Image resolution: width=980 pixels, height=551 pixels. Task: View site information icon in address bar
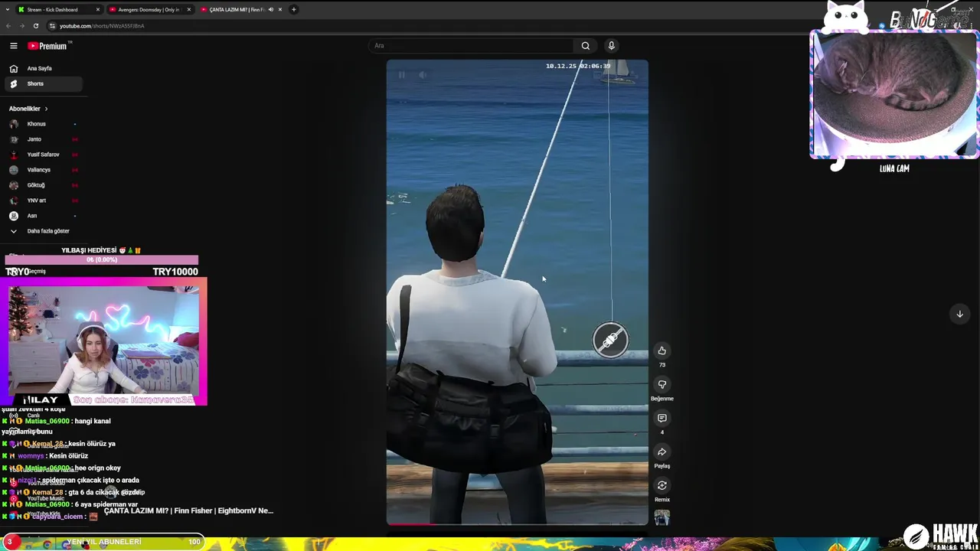[52, 26]
